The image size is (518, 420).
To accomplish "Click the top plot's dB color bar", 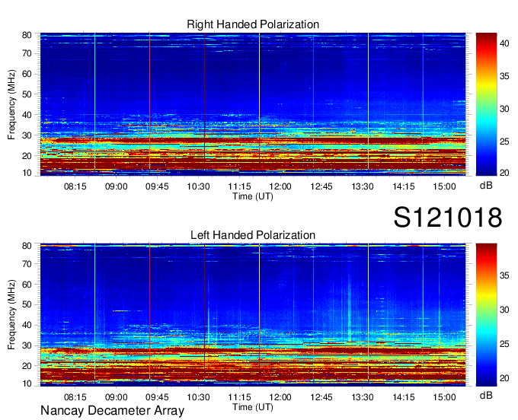I will coord(486,104).
